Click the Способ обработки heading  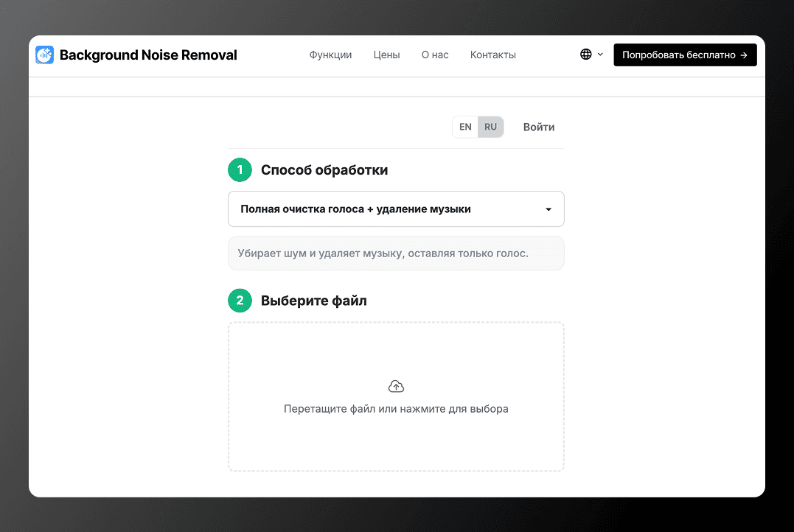click(324, 170)
